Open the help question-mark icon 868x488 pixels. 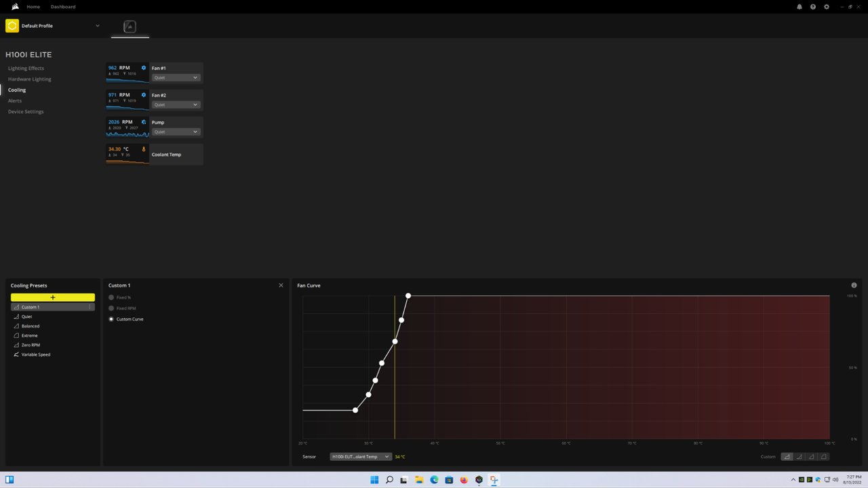(x=813, y=7)
